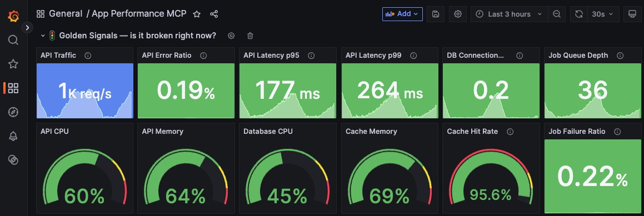The height and width of the screenshot is (216, 644).
Task: Open dashboard settings gear in toolbar
Action: click(x=457, y=14)
